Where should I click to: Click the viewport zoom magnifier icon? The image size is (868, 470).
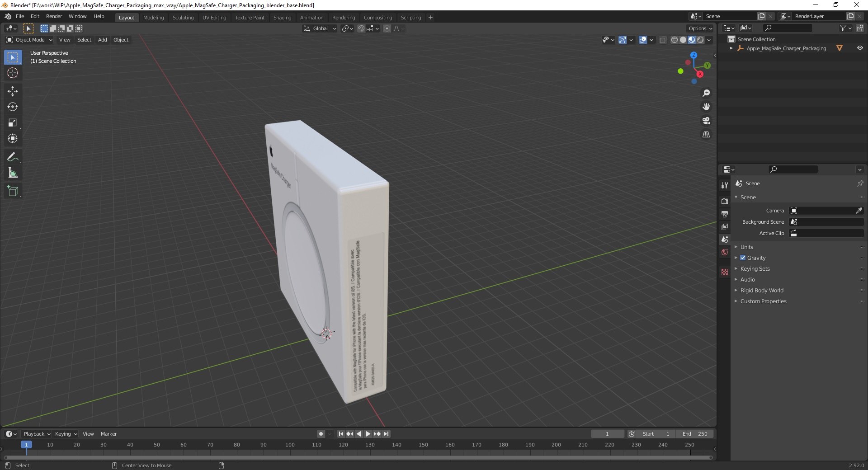706,93
